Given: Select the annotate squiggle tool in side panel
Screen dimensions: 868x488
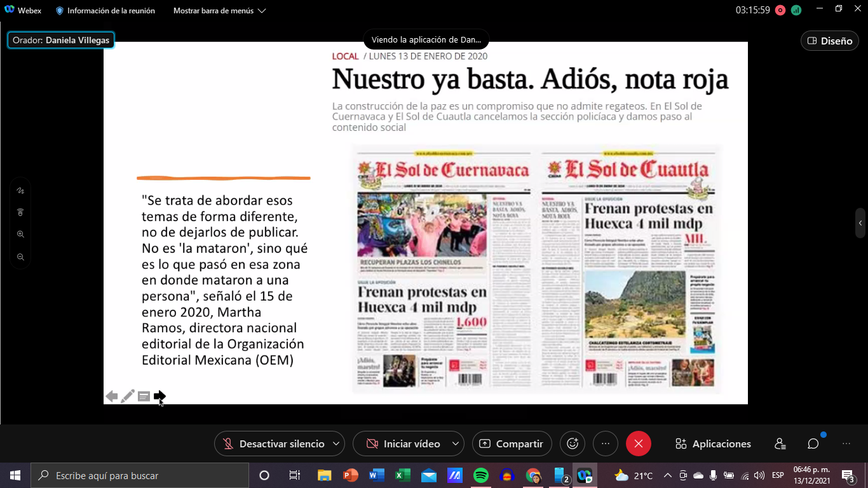Looking at the screenshot, I should click(x=20, y=190).
